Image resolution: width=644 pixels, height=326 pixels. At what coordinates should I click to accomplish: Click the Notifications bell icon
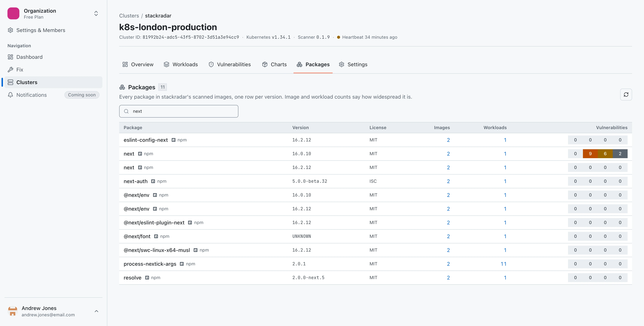pos(10,95)
